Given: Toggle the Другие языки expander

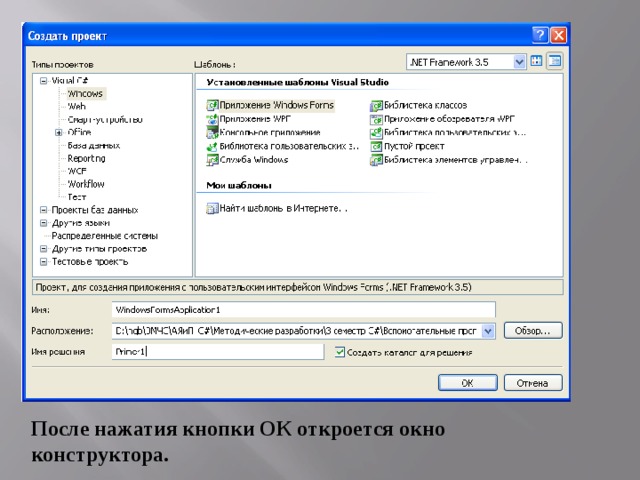Looking at the screenshot, I should [43, 223].
